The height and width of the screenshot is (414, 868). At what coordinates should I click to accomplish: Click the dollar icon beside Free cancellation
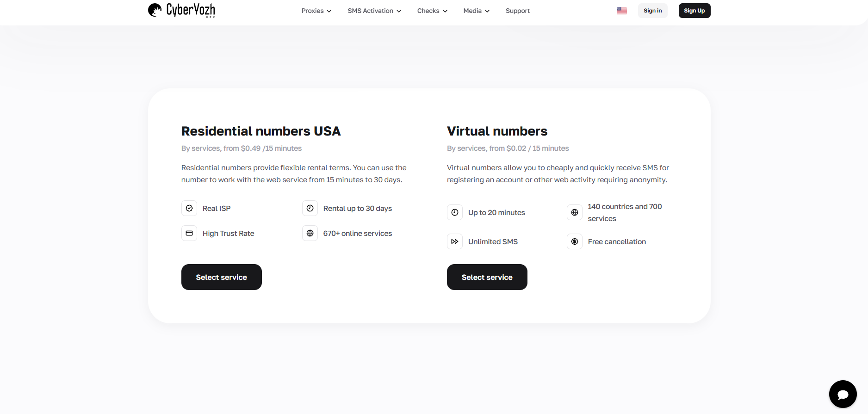pyautogui.click(x=575, y=241)
